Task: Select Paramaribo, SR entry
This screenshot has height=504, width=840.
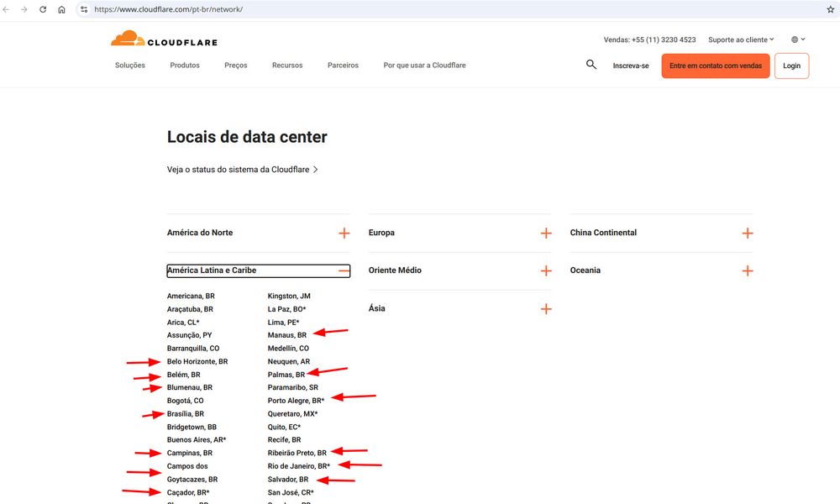Action: [x=293, y=387]
